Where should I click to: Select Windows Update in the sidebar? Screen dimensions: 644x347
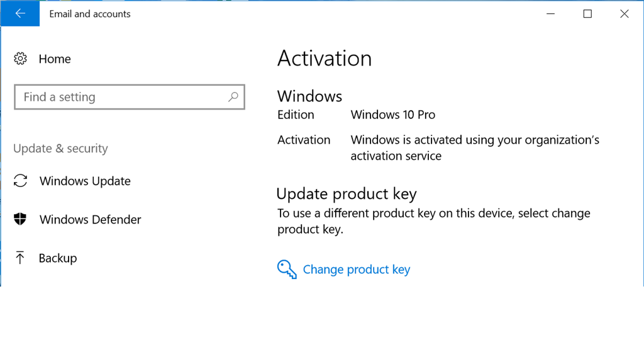tap(85, 181)
